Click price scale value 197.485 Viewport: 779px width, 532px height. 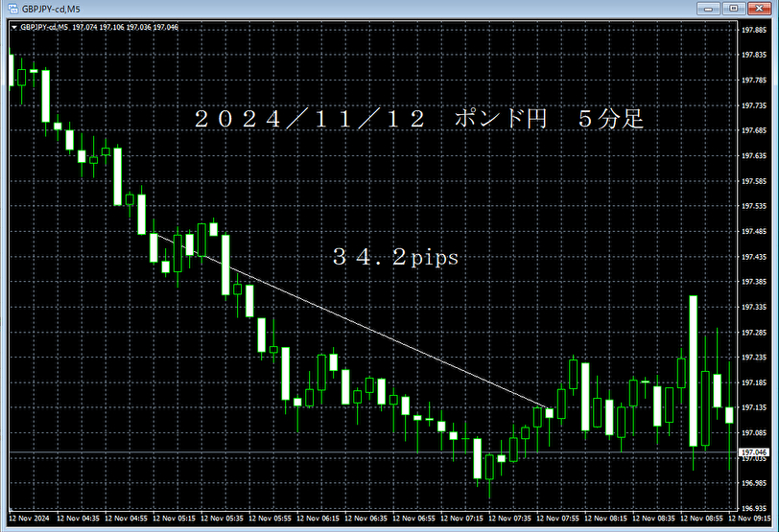click(754, 231)
